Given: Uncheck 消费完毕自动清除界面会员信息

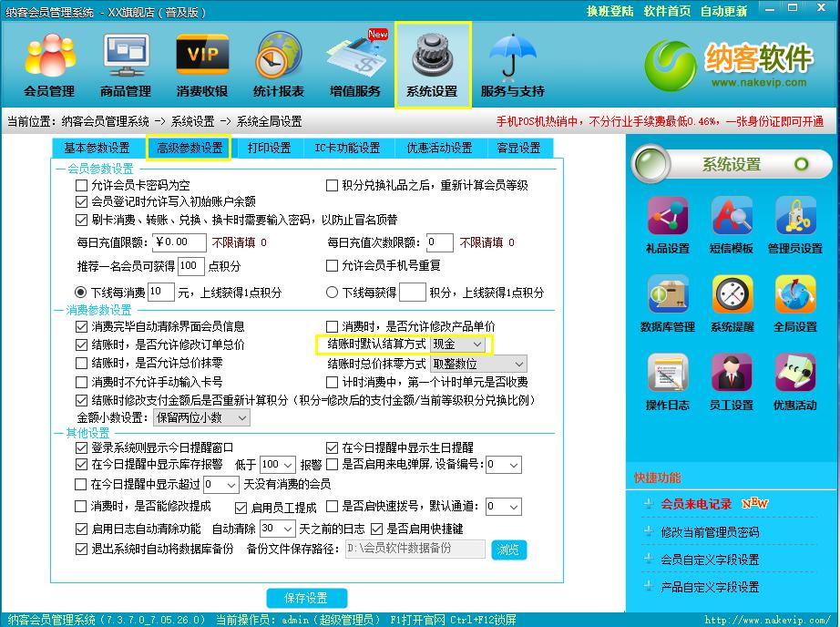Looking at the screenshot, I should (x=82, y=326).
